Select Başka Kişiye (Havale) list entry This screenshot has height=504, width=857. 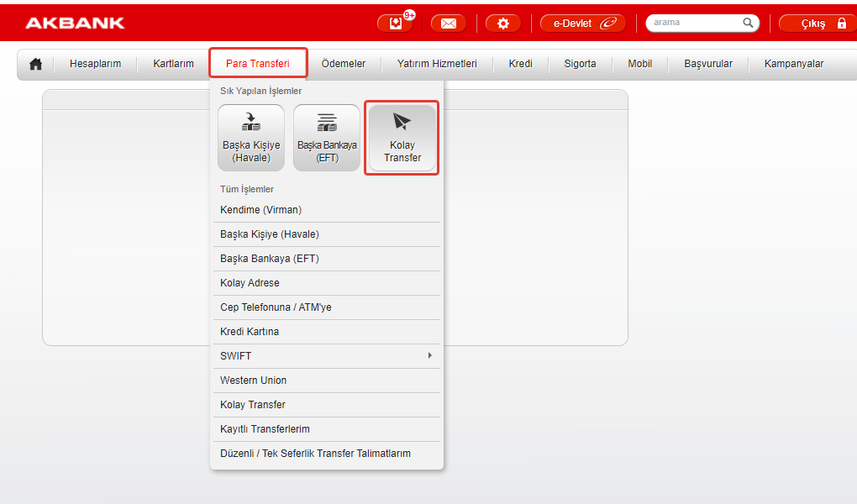pos(326,234)
